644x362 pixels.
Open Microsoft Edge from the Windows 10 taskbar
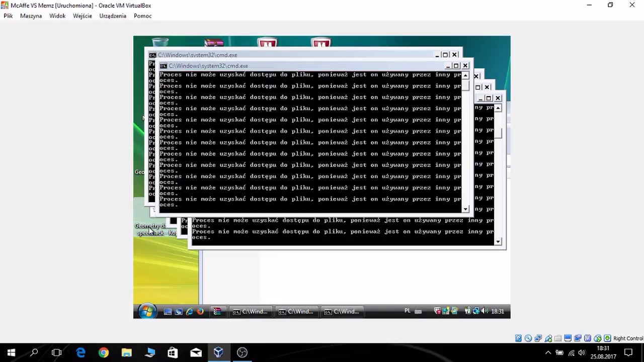(80, 352)
